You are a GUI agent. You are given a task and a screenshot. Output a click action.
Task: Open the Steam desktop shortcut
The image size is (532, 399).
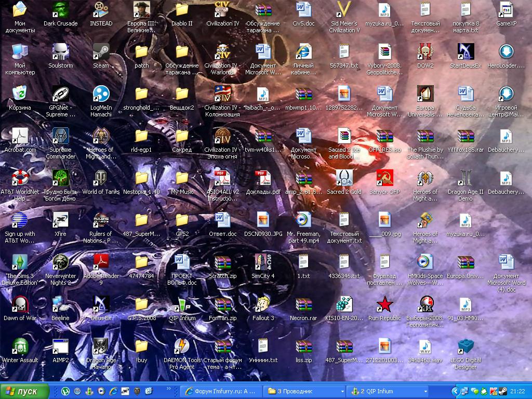(101, 52)
